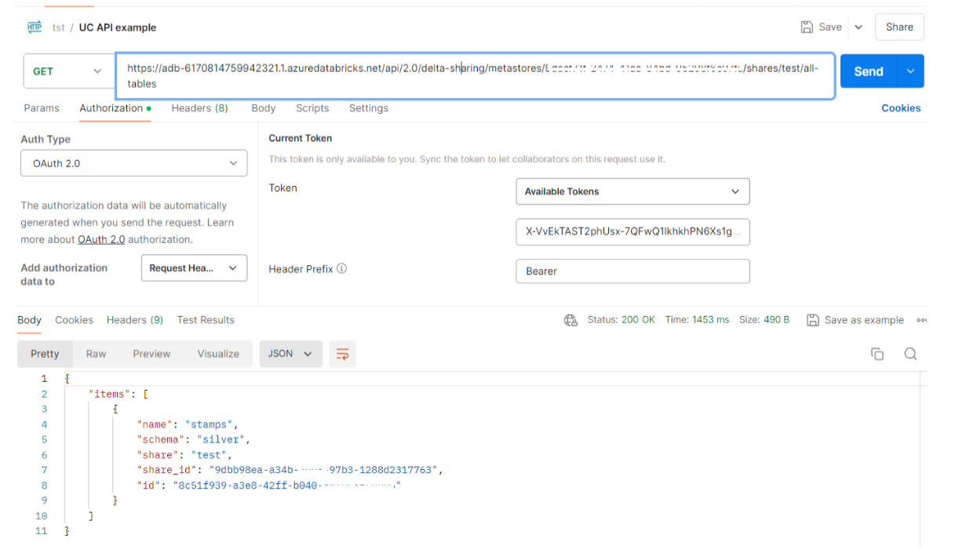
Task: Click the Share button
Action: 899,27
